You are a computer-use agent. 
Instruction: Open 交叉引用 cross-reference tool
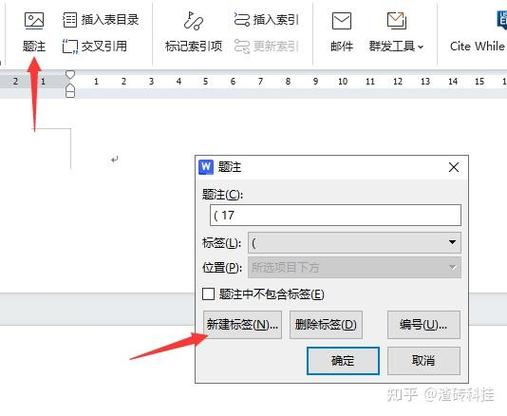(95, 46)
